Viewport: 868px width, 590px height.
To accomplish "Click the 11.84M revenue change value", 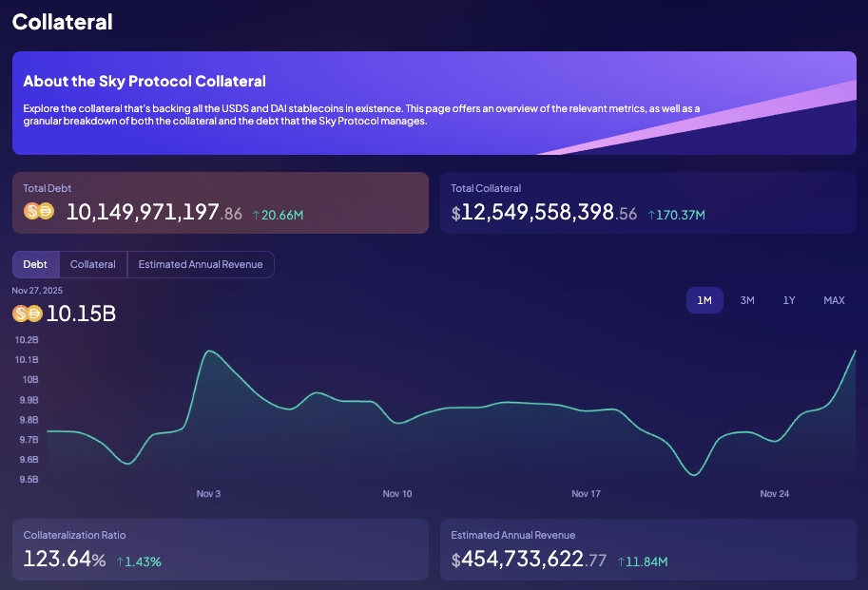I will [x=647, y=561].
